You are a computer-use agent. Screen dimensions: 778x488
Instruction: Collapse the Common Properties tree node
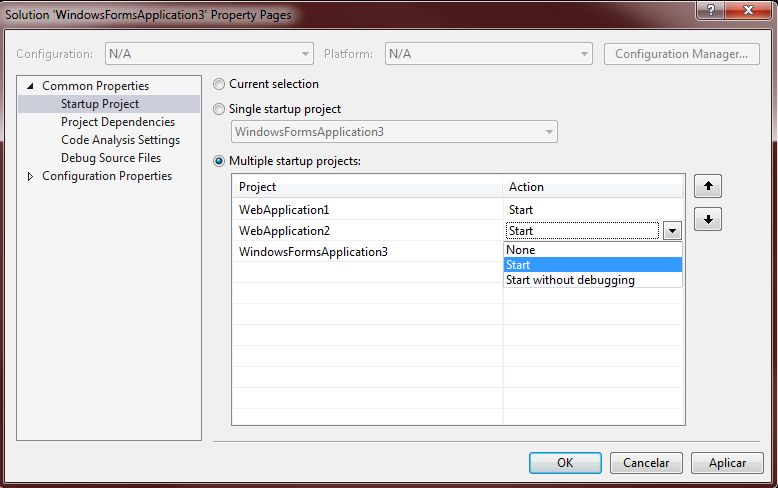(30, 86)
